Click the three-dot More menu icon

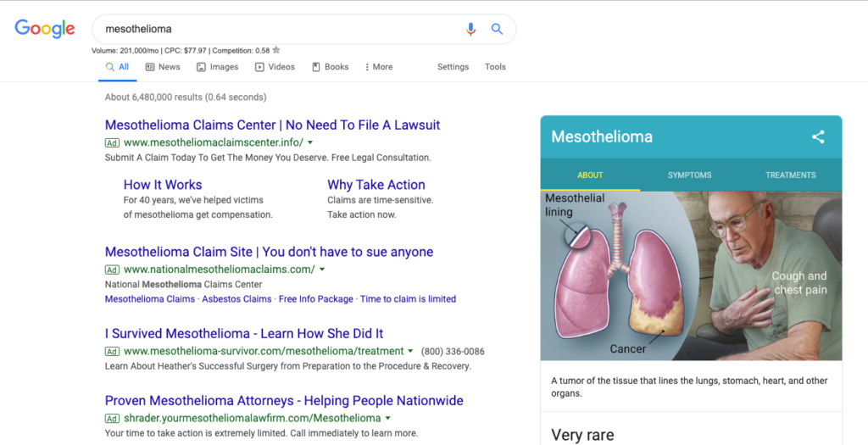pos(366,67)
